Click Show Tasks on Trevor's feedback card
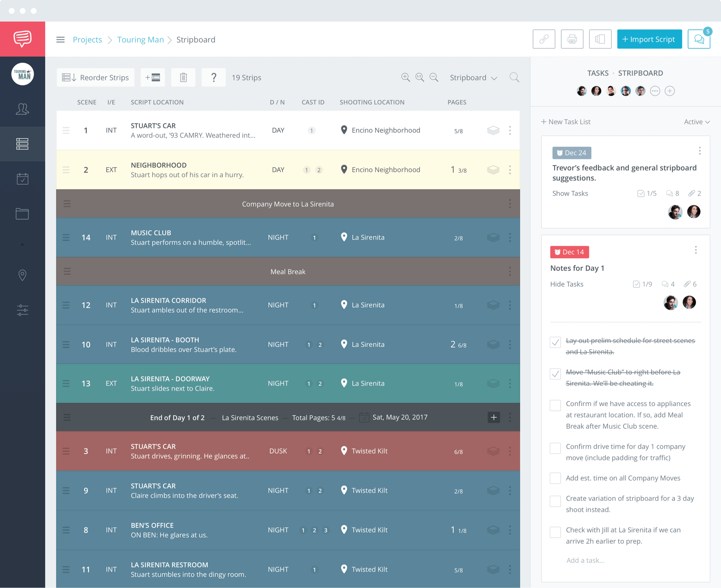Screen dimensions: 721x588 click(x=570, y=193)
